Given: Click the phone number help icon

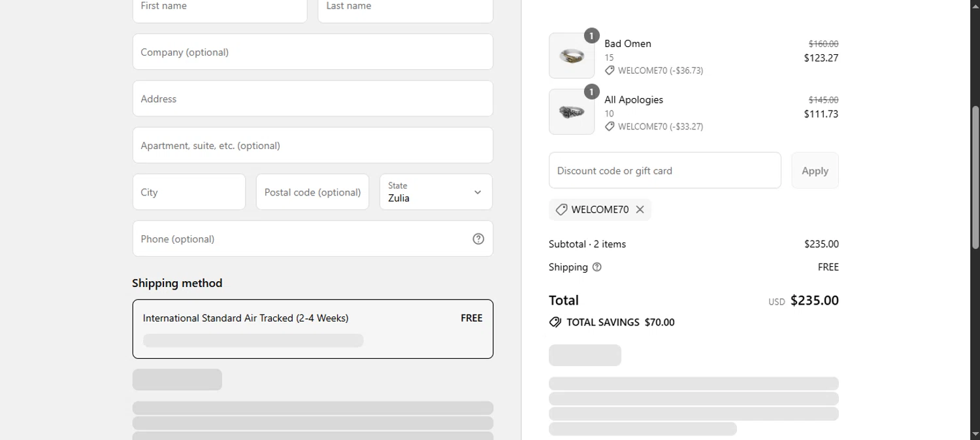Looking at the screenshot, I should [x=478, y=239].
